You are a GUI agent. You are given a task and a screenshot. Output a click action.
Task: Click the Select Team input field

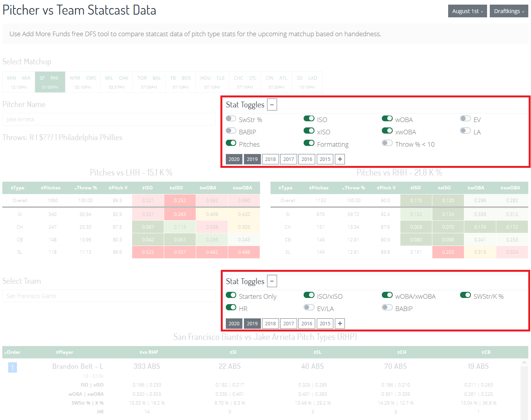[x=109, y=296]
